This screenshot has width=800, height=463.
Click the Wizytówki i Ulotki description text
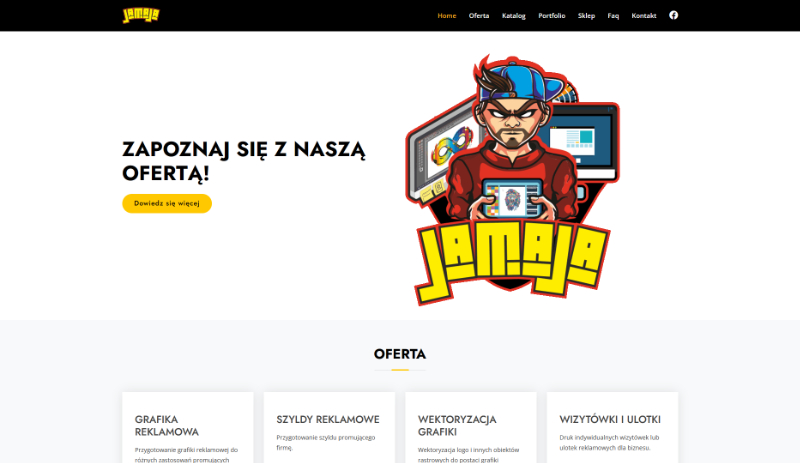[x=609, y=442]
